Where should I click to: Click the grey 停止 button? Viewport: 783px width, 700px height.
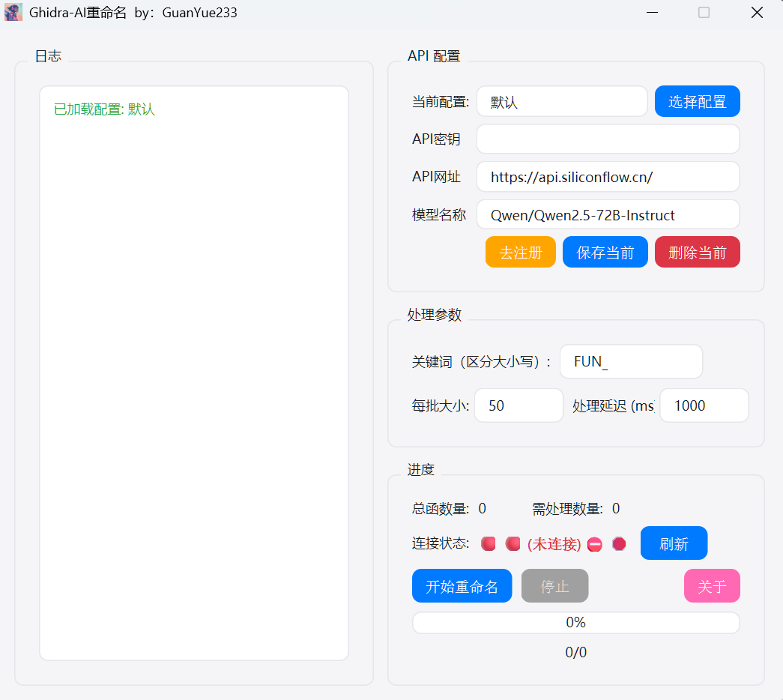[554, 585]
